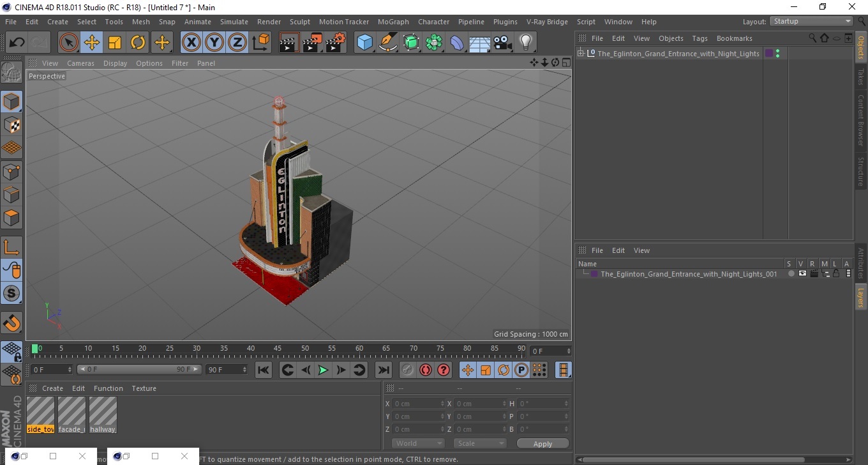Image resolution: width=868 pixels, height=465 pixels.
Task: Toggle object visibility dots in Objects manager
Action: (777, 54)
